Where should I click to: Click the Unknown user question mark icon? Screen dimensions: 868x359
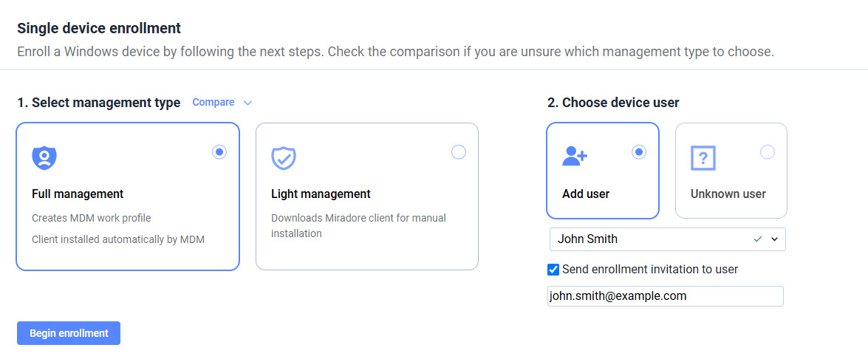tap(703, 157)
